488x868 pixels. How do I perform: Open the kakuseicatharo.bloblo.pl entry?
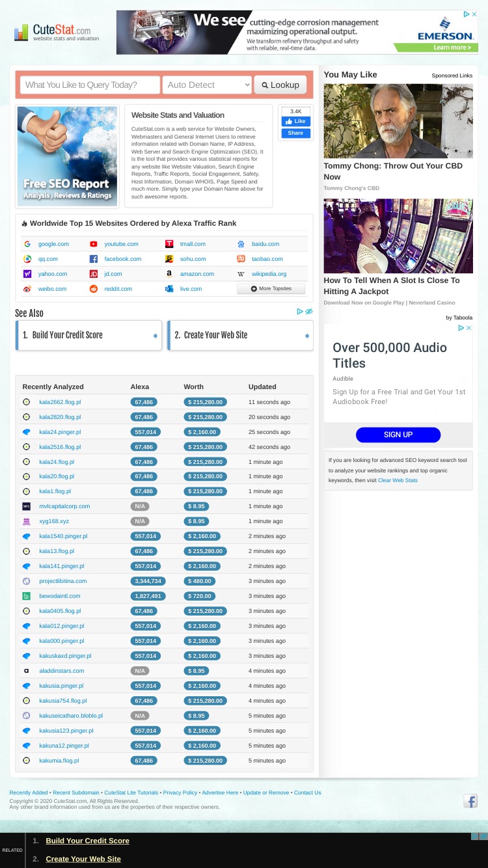[71, 716]
